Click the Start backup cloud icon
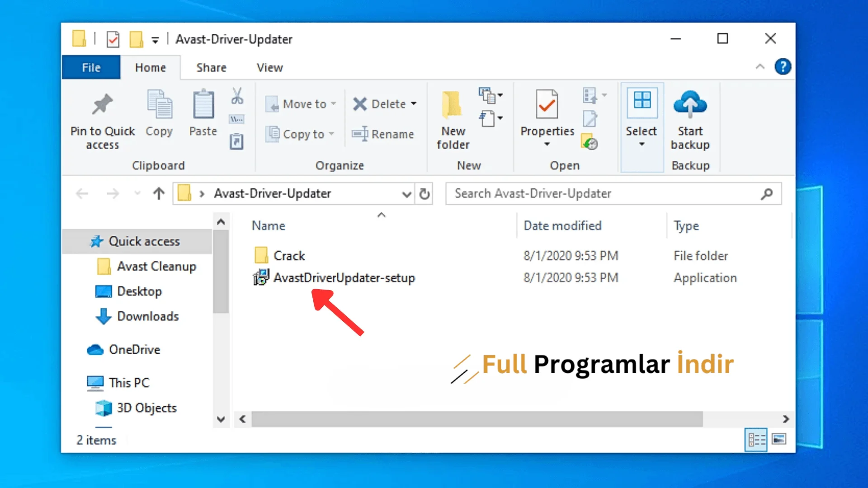Screen dimensions: 868x488 [x=690, y=103]
